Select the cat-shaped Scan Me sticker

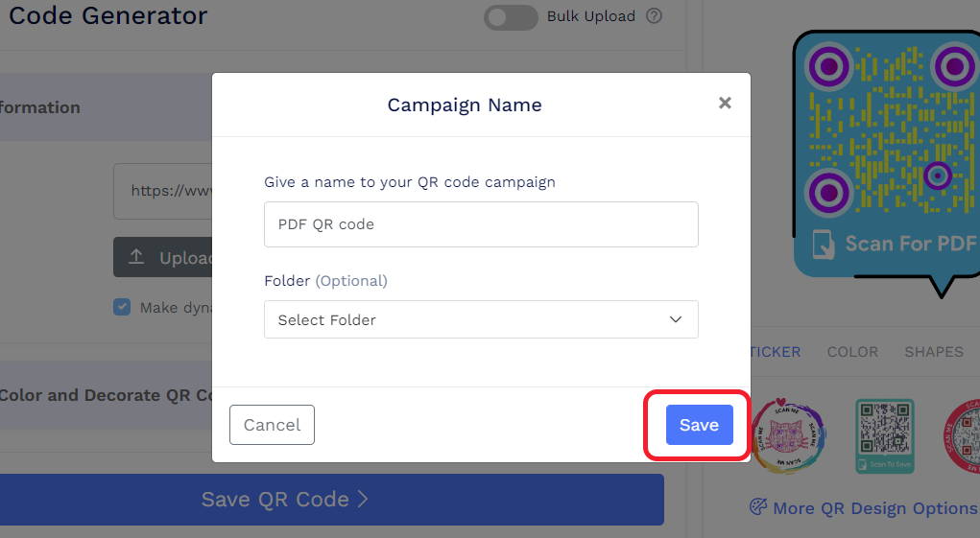click(x=787, y=436)
